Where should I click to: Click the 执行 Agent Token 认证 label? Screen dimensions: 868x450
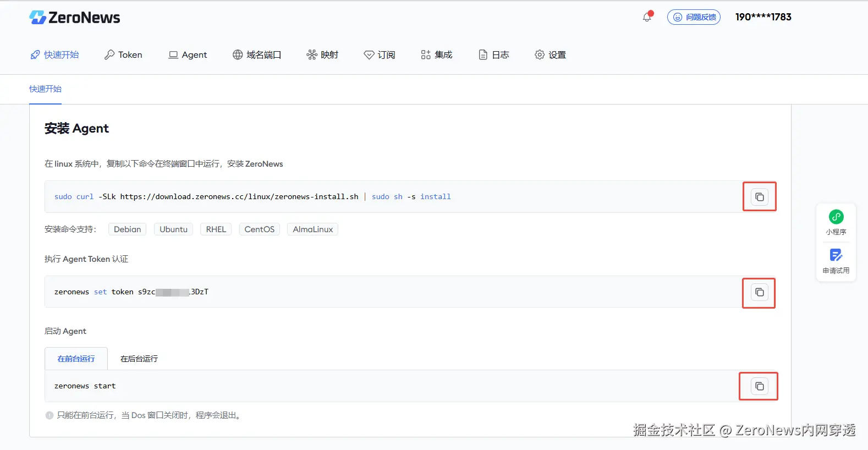click(x=86, y=259)
